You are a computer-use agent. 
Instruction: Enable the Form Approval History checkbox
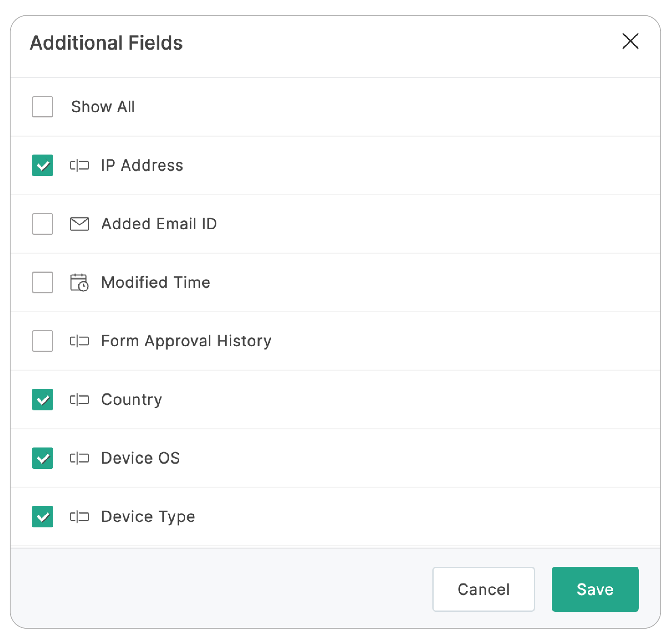pyautogui.click(x=42, y=341)
